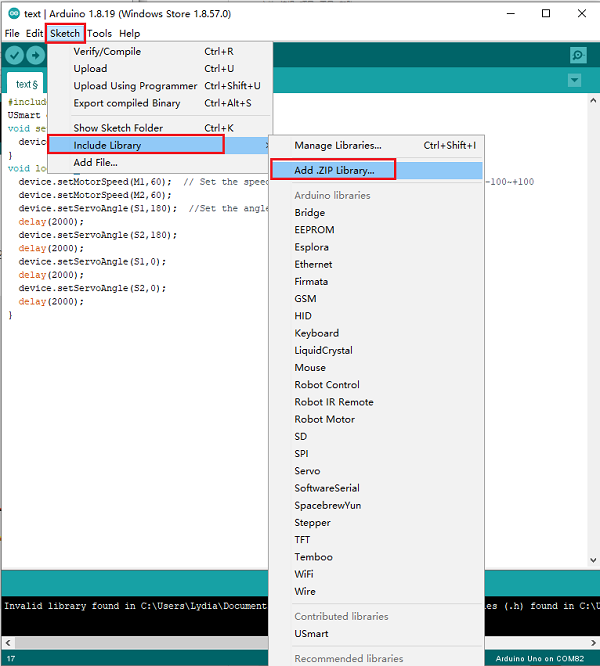
Task: Click line number 17 in status bar
Action: point(11,658)
